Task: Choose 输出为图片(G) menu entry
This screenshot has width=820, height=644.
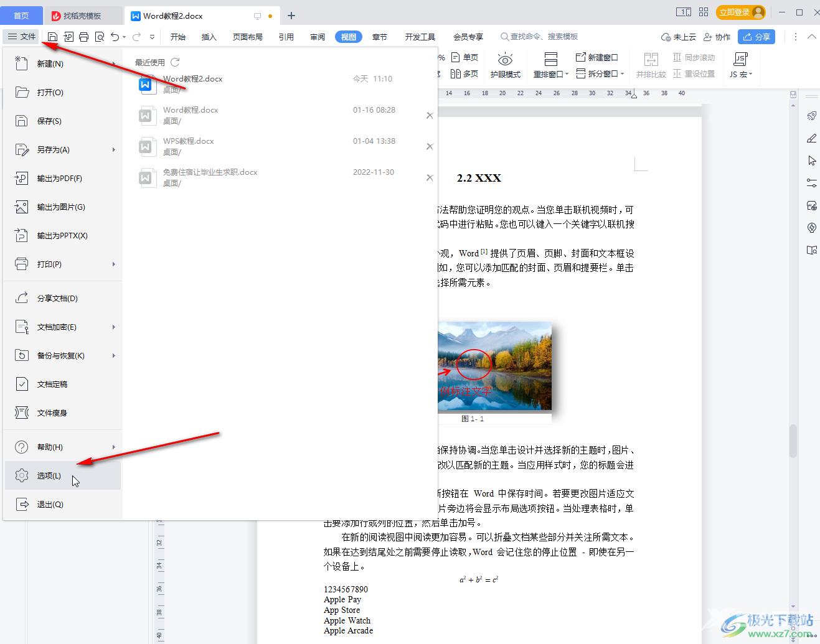Action: (63, 207)
